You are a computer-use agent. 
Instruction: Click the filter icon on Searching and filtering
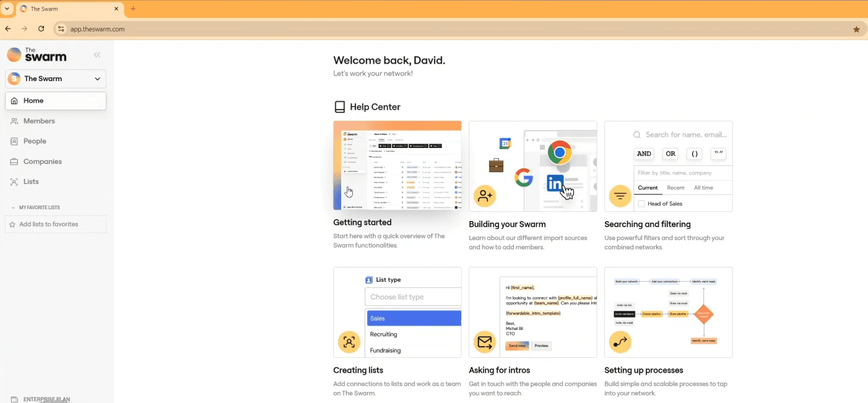(x=620, y=196)
